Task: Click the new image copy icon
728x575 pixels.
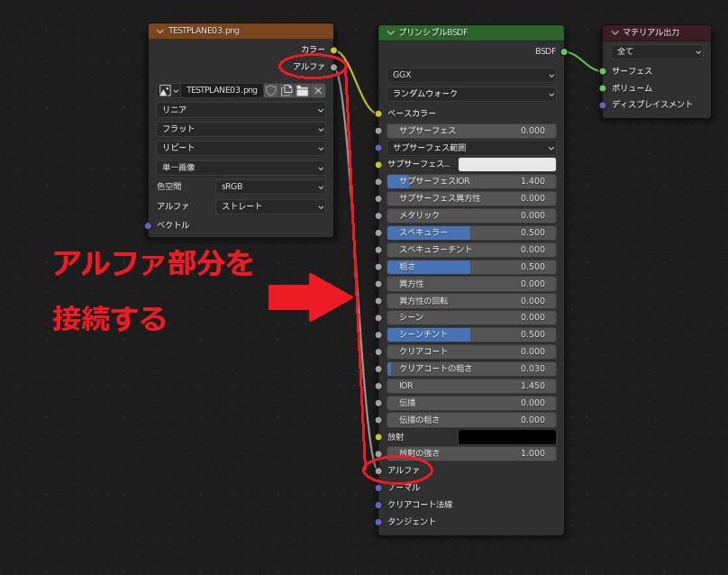Action: pos(287,90)
